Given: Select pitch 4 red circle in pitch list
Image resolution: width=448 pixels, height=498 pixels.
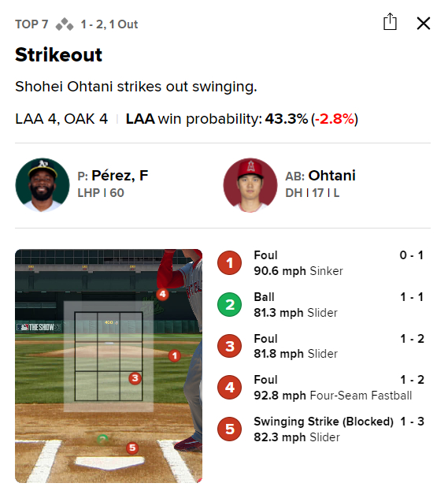Looking at the screenshot, I should [x=229, y=388].
